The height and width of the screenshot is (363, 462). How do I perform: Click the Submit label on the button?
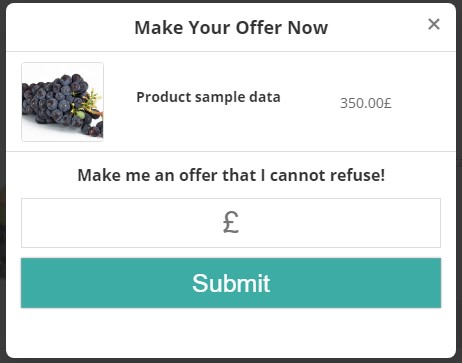click(x=231, y=283)
